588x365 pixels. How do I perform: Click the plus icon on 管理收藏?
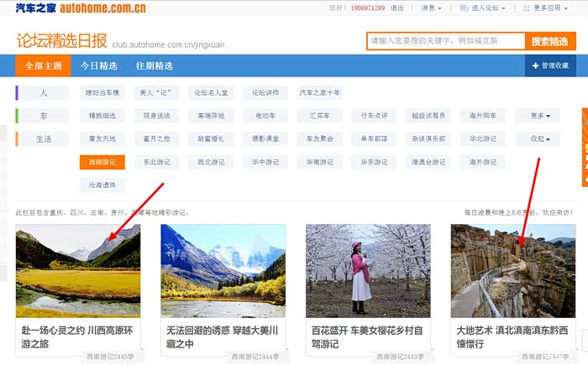pyautogui.click(x=535, y=65)
